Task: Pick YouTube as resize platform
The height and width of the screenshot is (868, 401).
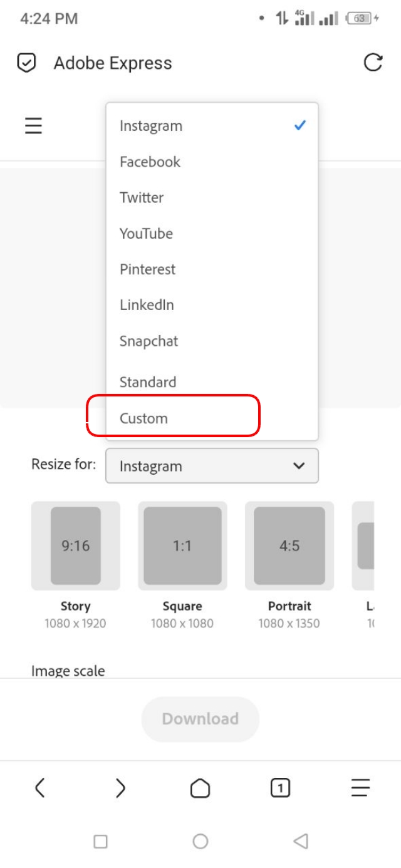Action: [146, 234]
